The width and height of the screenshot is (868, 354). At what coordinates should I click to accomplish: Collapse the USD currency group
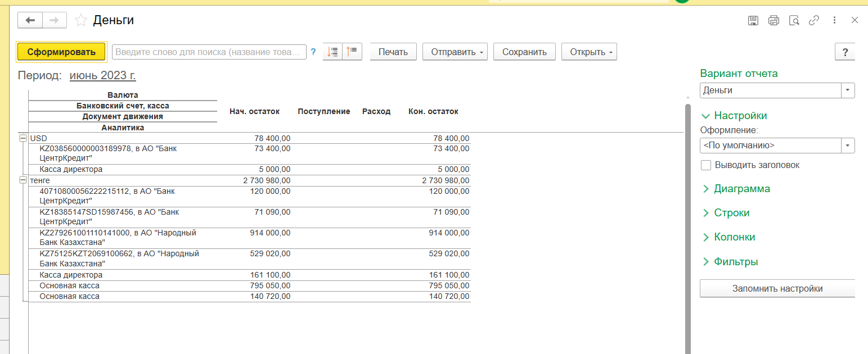pos(23,138)
